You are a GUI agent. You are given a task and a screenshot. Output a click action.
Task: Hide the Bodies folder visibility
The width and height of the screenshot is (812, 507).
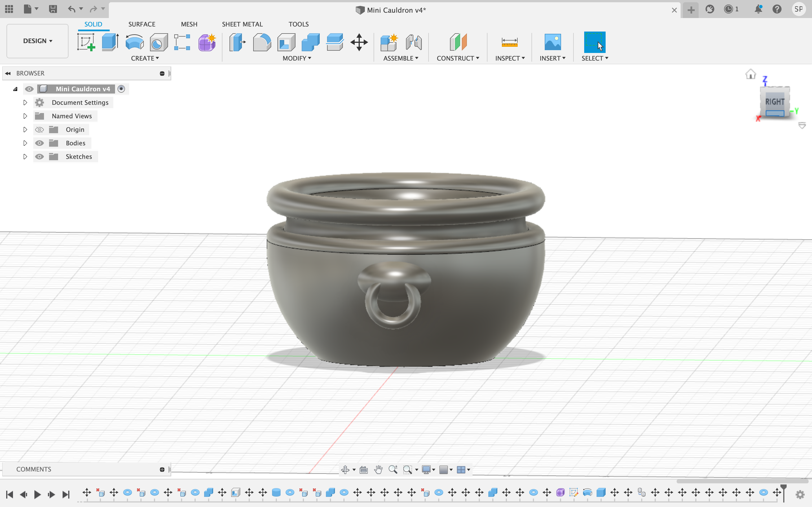[39, 143]
